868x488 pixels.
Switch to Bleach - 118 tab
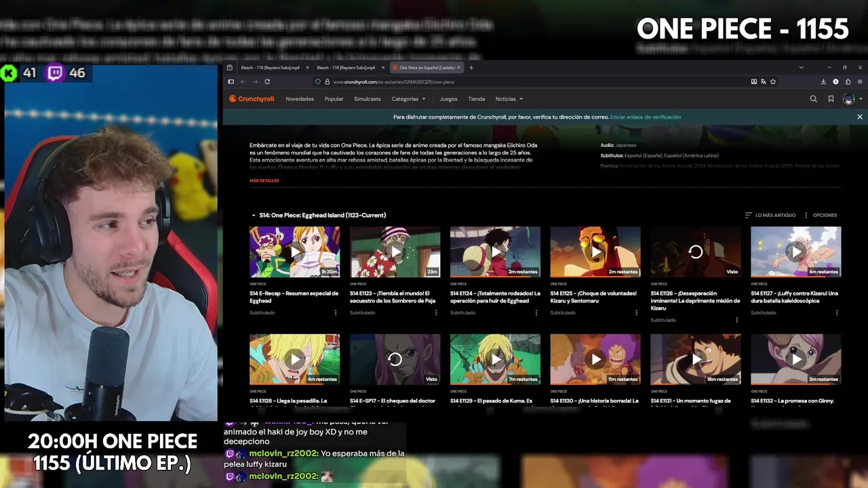pyautogui.click(x=270, y=67)
